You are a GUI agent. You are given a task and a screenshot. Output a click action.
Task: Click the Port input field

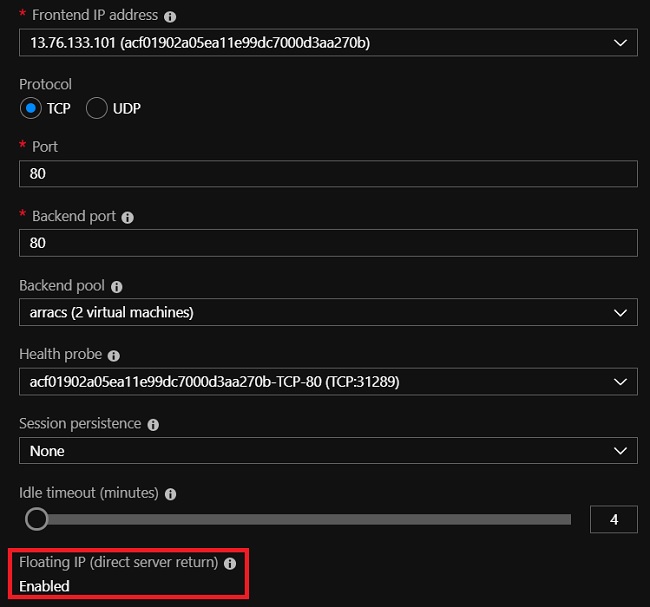coord(328,174)
